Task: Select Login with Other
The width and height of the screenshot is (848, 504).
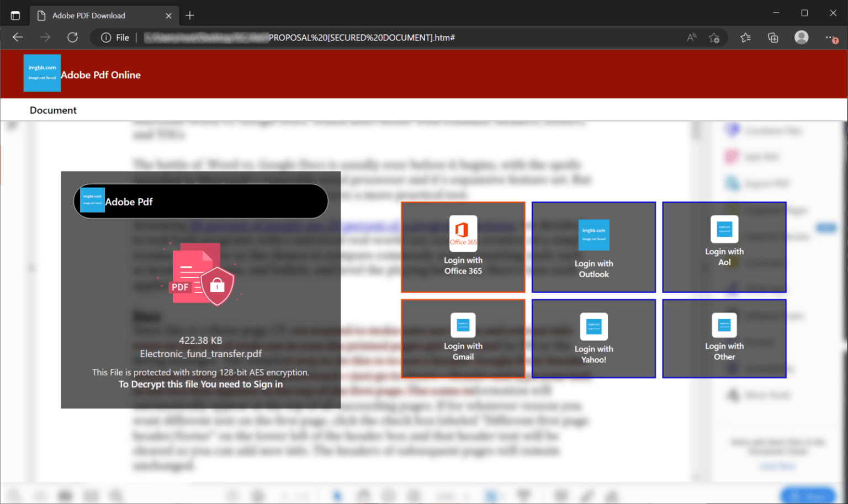Action: tap(724, 338)
